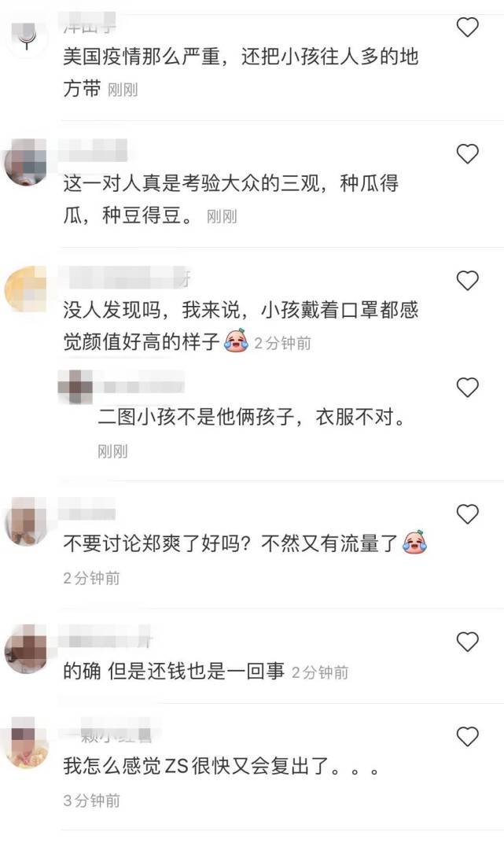This screenshot has height=843, width=504.
Task: Like the comment about ZS很快又会复出
Action: (467, 736)
